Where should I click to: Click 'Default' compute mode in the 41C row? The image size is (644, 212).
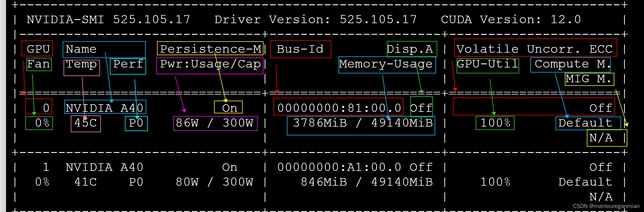pyautogui.click(x=585, y=182)
